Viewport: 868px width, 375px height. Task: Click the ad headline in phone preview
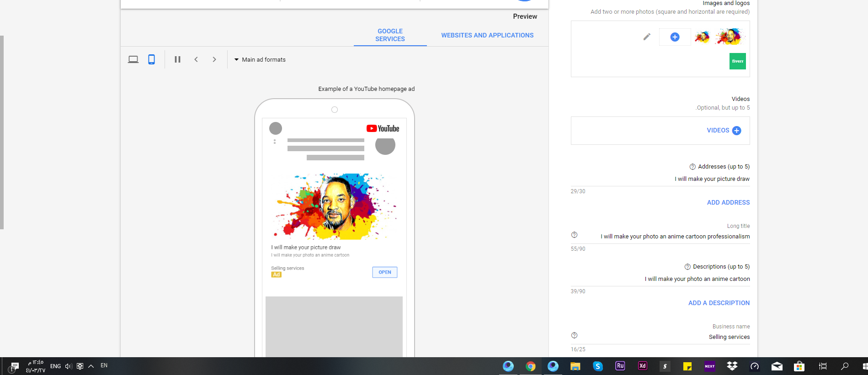306,248
